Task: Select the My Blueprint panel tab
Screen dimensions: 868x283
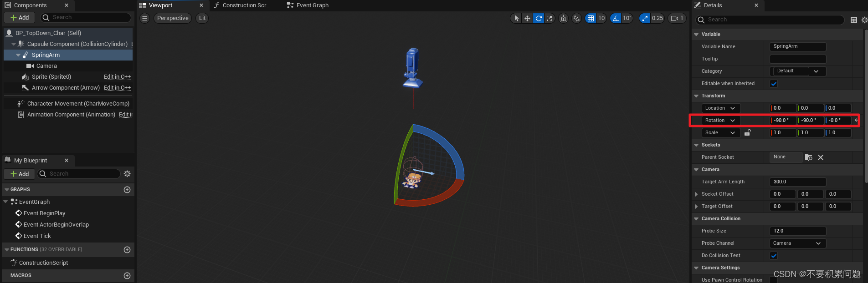Action: [31, 160]
